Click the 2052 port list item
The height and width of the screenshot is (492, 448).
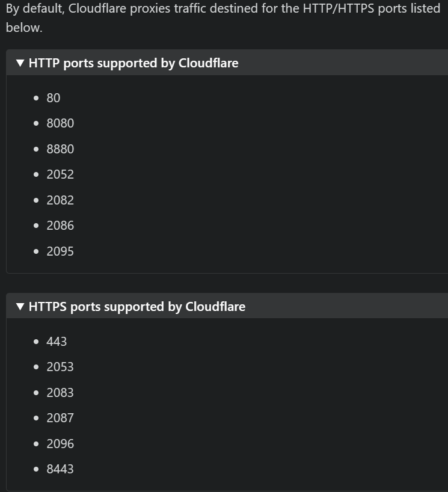60,174
